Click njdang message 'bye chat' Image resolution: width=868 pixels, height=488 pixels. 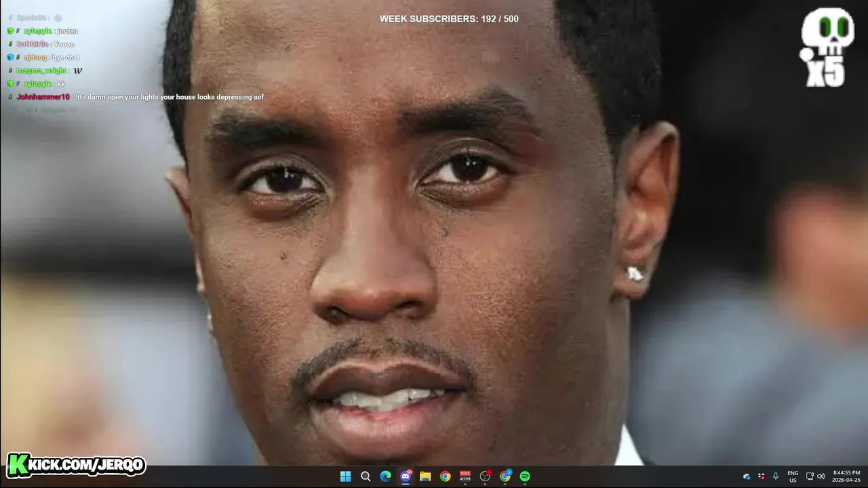[x=66, y=58]
